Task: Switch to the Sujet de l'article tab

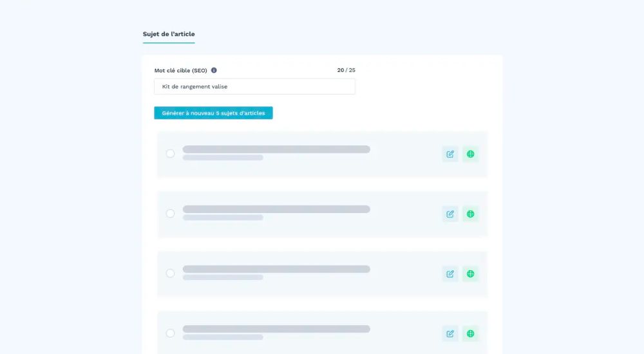Action: point(169,34)
